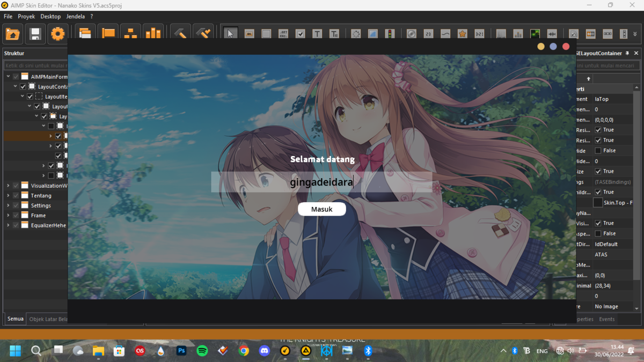
Task: Click the single hammer build icon
Action: tap(180, 34)
